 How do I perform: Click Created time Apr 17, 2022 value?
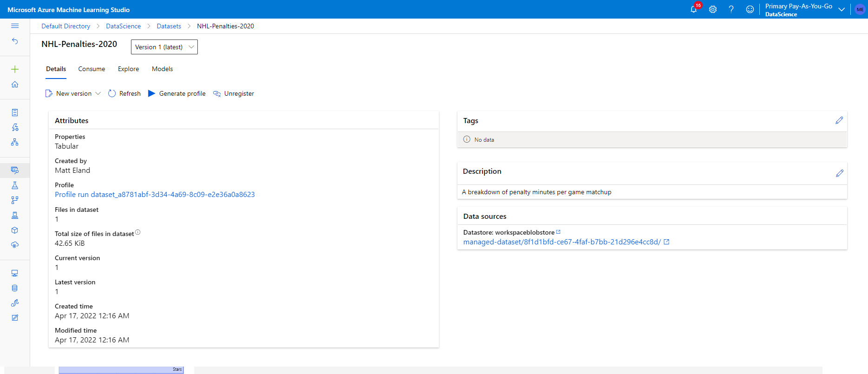pyautogui.click(x=92, y=315)
